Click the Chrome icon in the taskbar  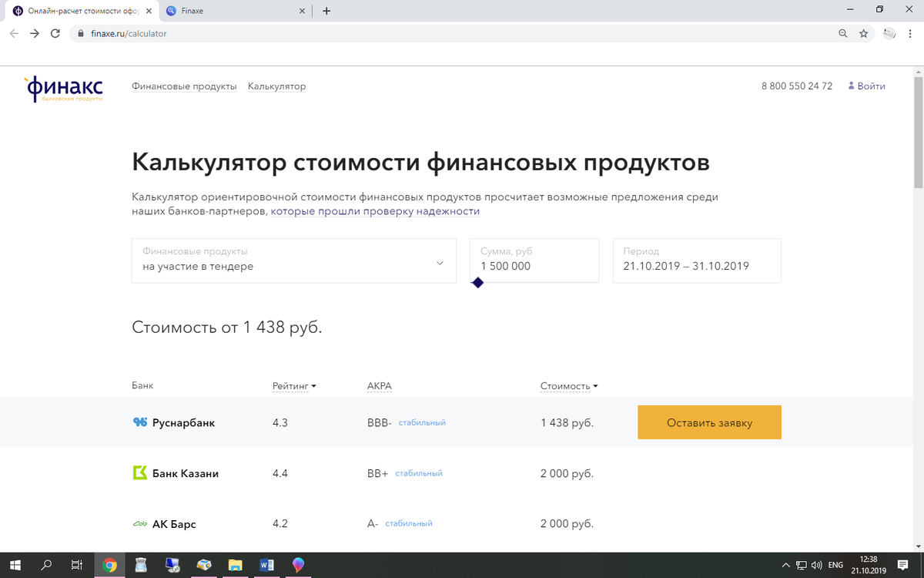tap(110, 565)
